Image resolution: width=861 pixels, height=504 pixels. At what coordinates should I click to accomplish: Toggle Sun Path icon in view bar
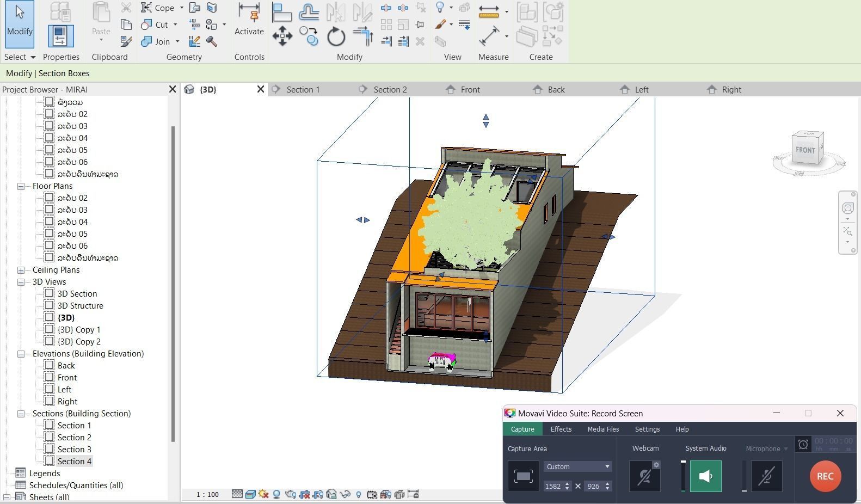point(263,494)
